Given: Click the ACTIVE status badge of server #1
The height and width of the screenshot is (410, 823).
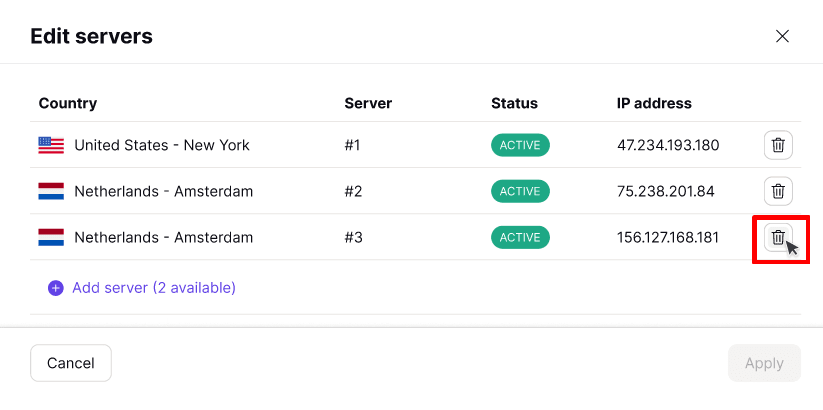Looking at the screenshot, I should coord(520,145).
